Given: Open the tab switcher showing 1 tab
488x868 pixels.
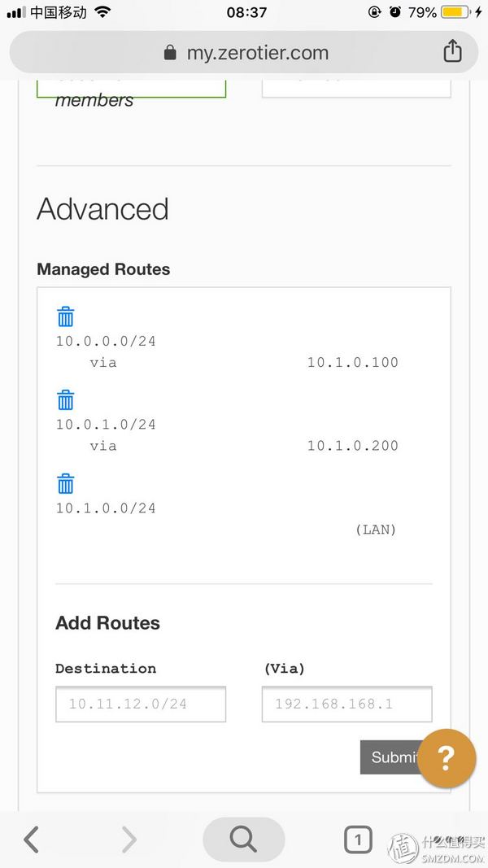Looking at the screenshot, I should (x=358, y=840).
